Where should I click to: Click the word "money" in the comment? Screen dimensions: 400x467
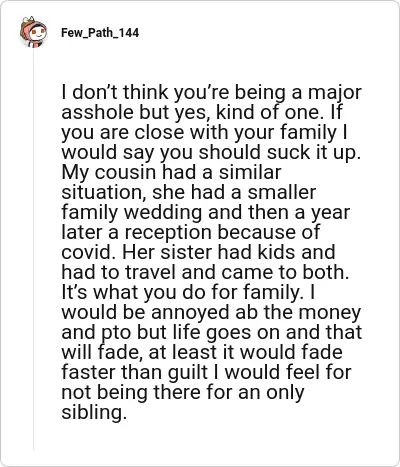[329, 313]
